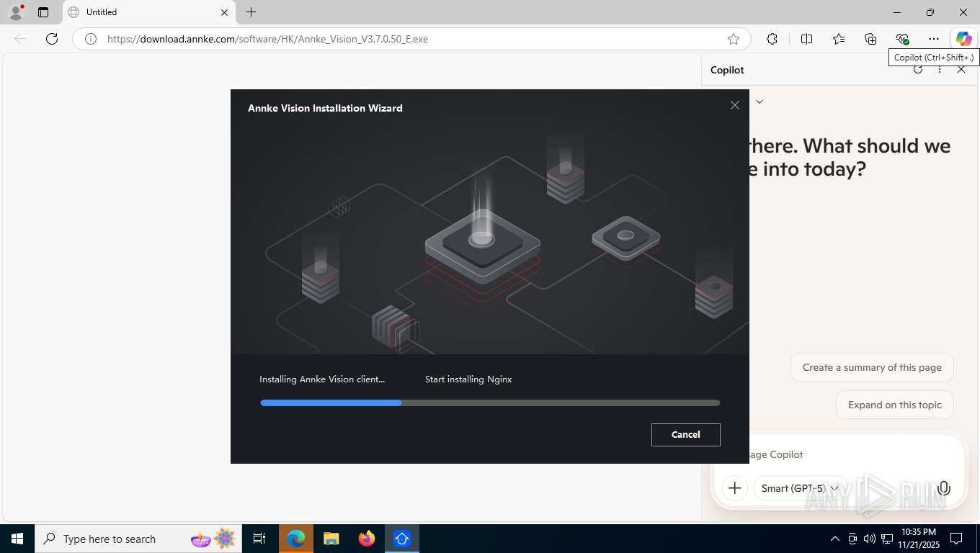Viewport: 980px width, 553px height.
Task: Select the Untitled browser tab
Action: (149, 12)
